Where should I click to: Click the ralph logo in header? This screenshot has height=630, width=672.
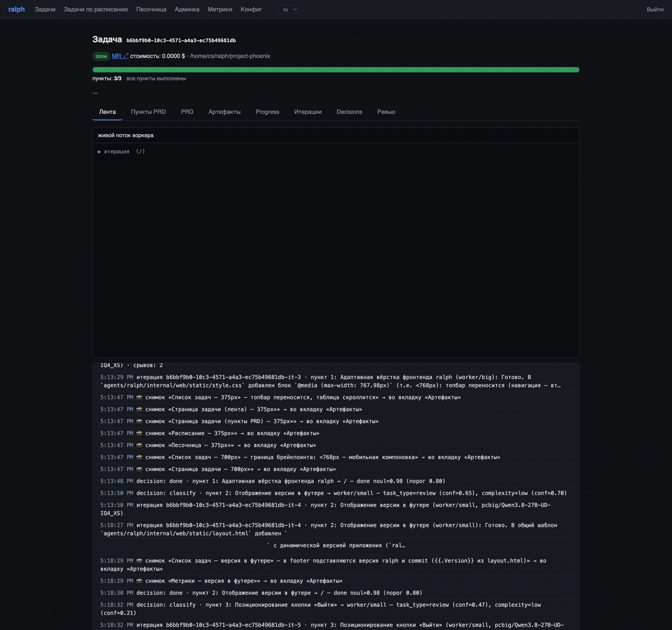tap(16, 9)
